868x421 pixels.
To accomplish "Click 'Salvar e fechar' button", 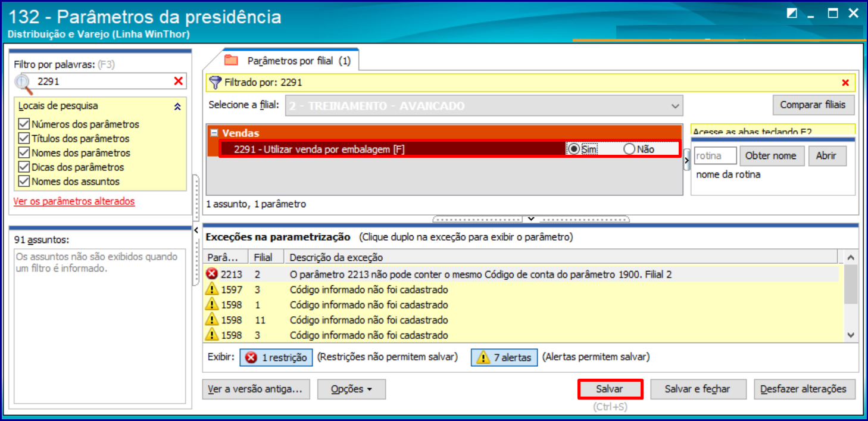I will [697, 389].
